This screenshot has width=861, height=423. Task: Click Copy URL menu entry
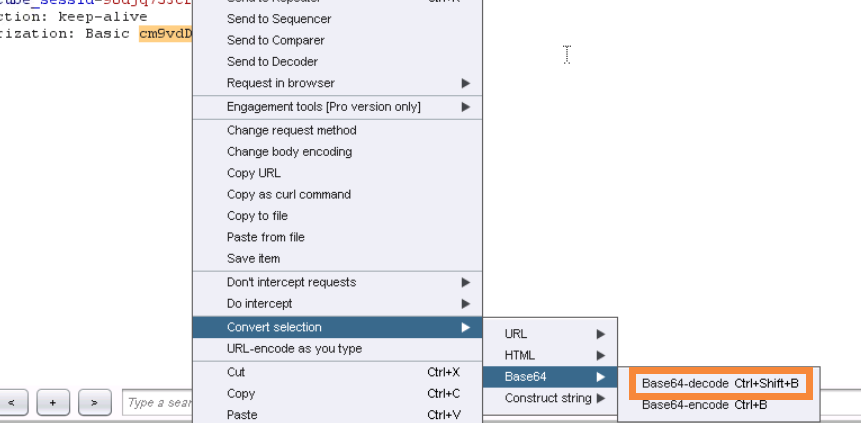pos(254,173)
